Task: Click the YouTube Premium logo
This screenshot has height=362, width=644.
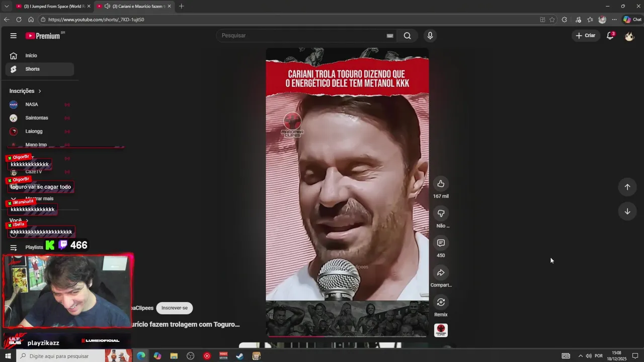Action: pos(43,36)
